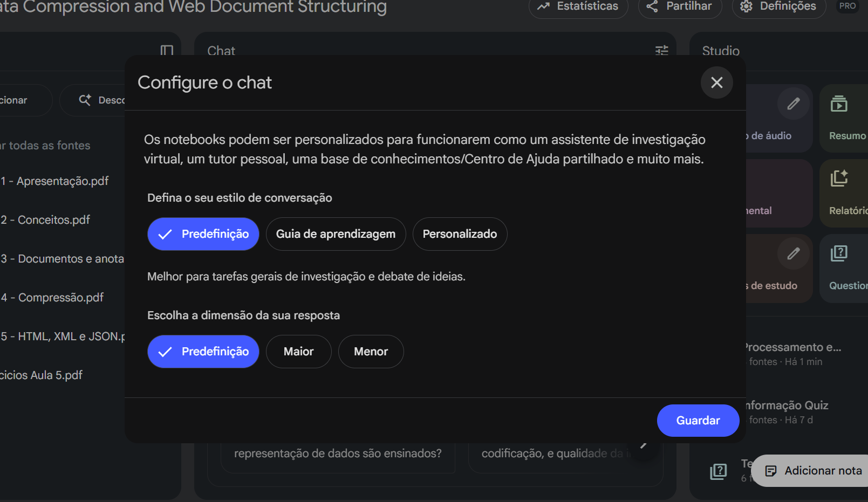Select Predefinição response length
The height and width of the screenshot is (502, 868).
[x=203, y=352]
